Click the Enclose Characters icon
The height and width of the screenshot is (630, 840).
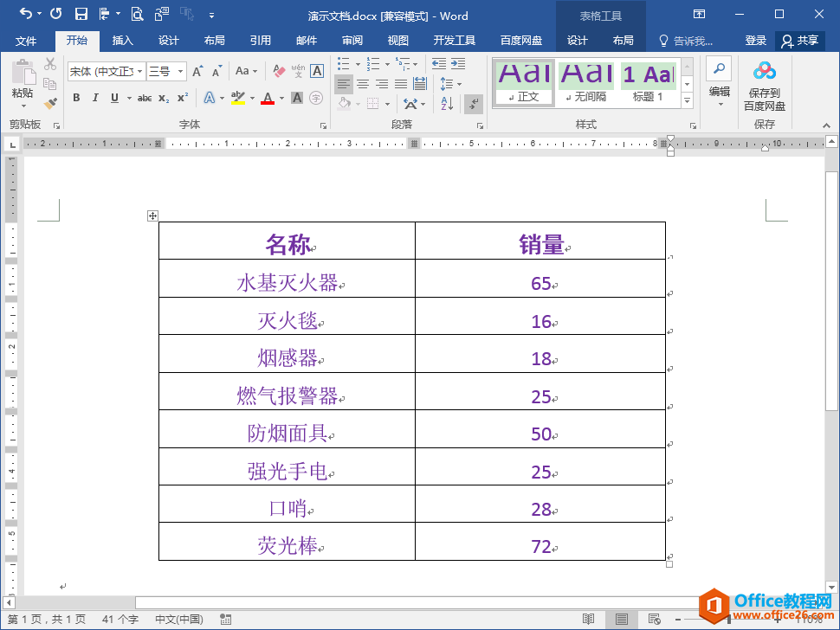316,98
